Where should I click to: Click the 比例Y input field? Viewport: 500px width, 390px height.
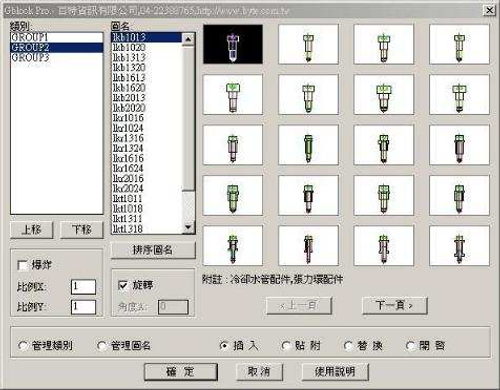pos(83,307)
